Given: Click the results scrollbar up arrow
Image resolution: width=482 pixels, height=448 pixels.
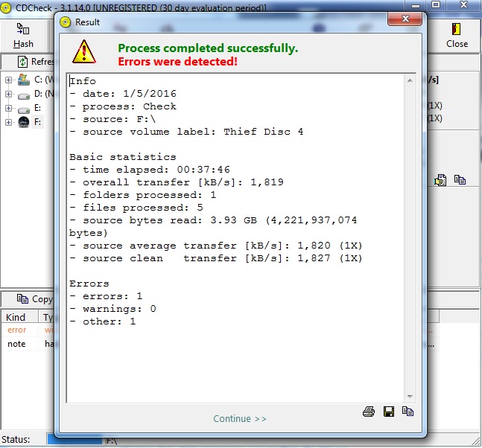Looking at the screenshot, I should pyautogui.click(x=410, y=79).
